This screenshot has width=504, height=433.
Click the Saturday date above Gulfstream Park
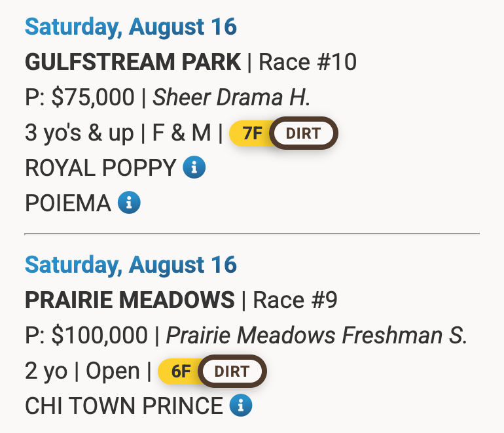(x=131, y=27)
